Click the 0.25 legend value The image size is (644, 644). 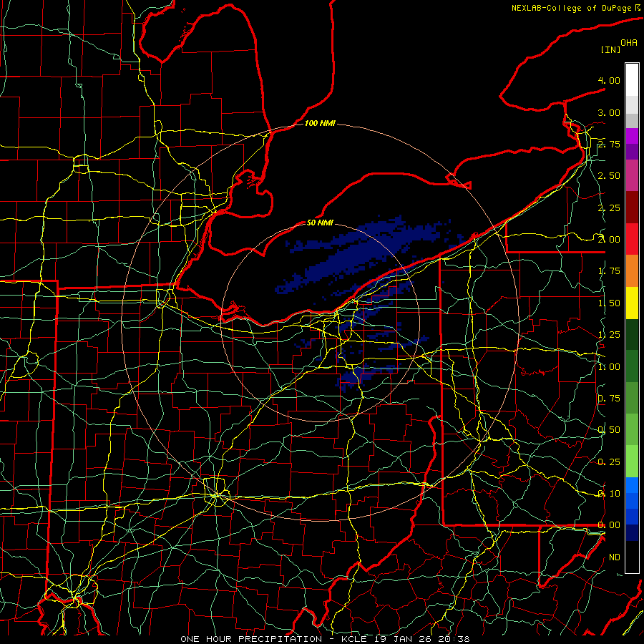coord(609,462)
